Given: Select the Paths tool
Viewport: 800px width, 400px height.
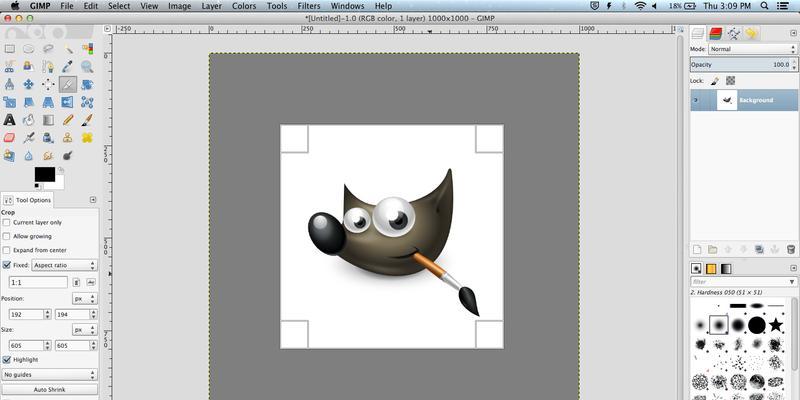Looking at the screenshot, I should coord(48,66).
